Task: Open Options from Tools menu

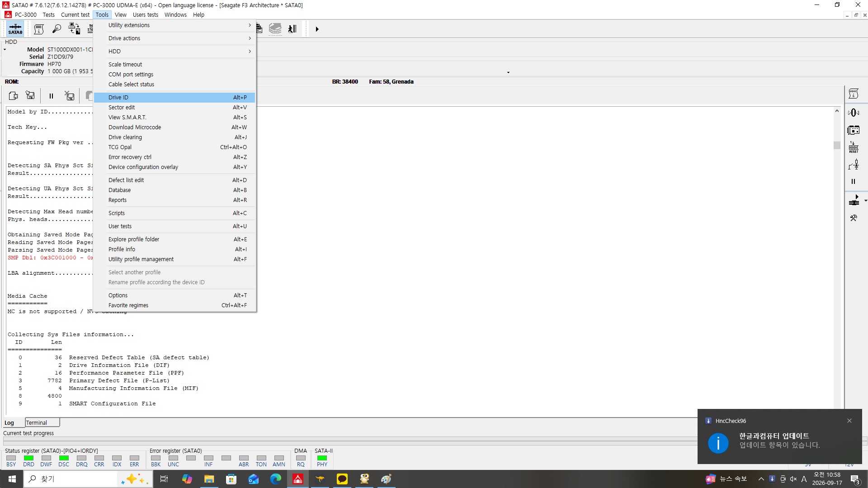Action: (175, 296)
